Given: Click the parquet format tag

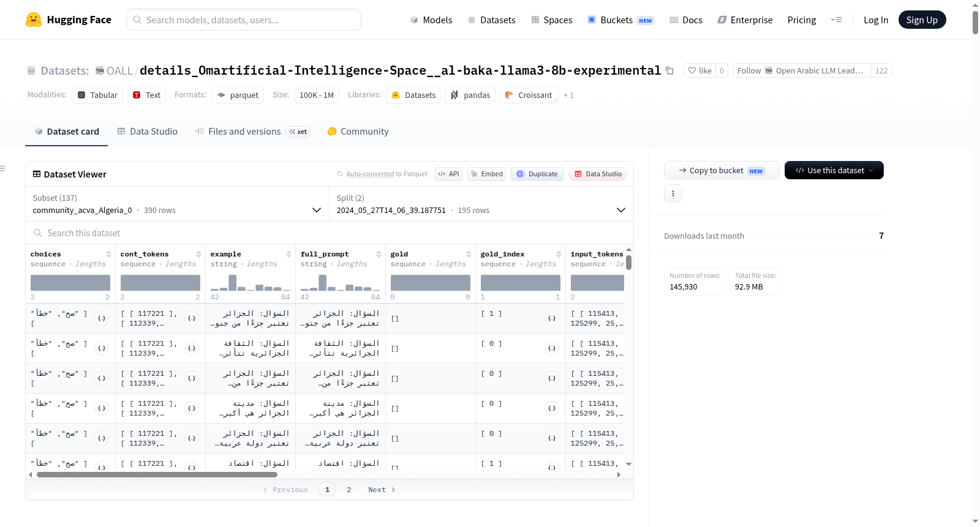Looking at the screenshot, I should (238, 95).
